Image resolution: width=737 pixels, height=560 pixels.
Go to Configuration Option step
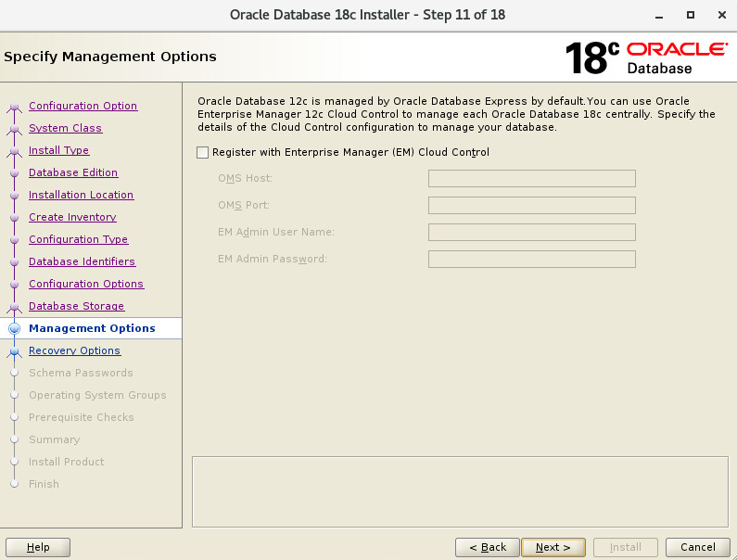83,106
